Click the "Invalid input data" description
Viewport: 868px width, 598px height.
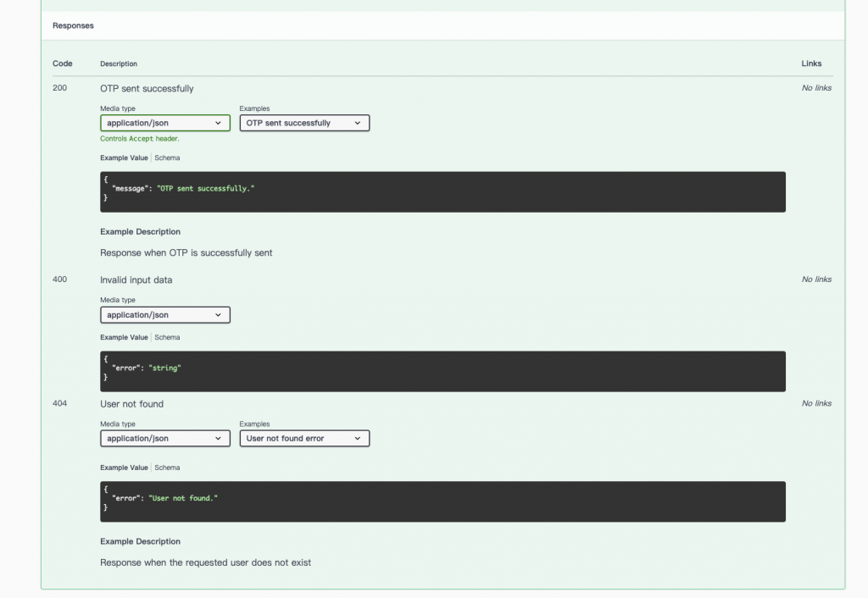pos(136,280)
